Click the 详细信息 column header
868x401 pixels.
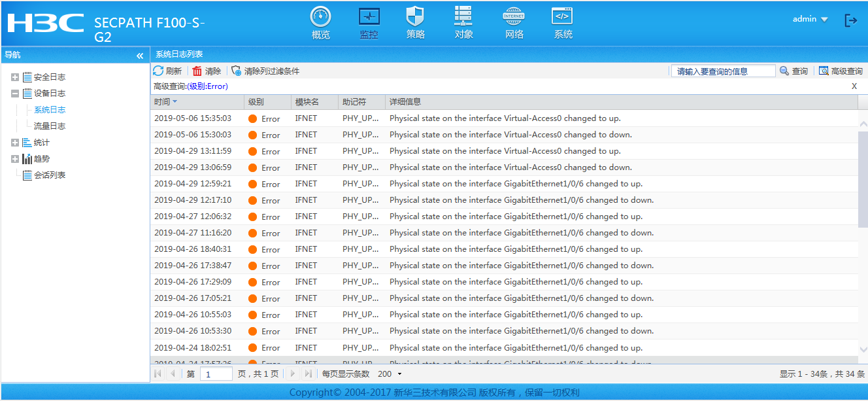(x=621, y=102)
